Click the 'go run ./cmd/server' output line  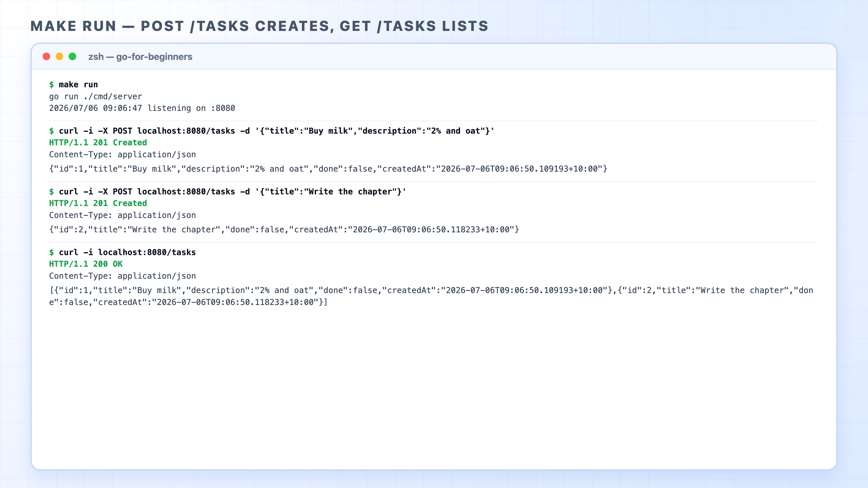(96, 97)
